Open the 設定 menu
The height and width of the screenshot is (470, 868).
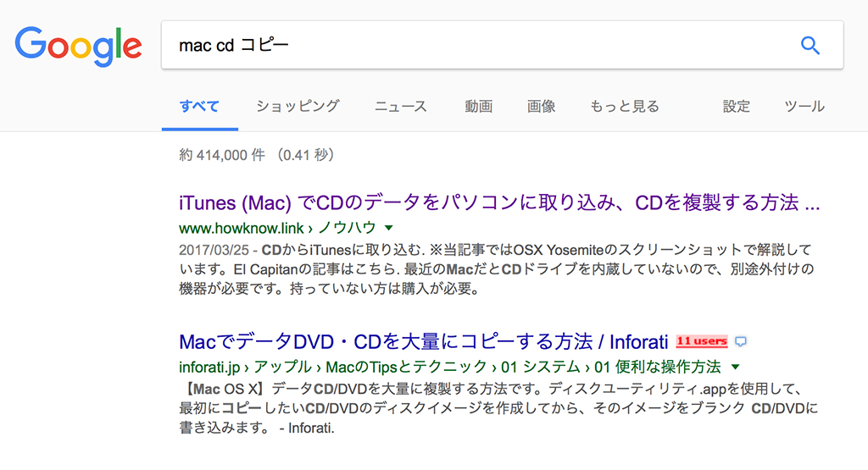737,106
